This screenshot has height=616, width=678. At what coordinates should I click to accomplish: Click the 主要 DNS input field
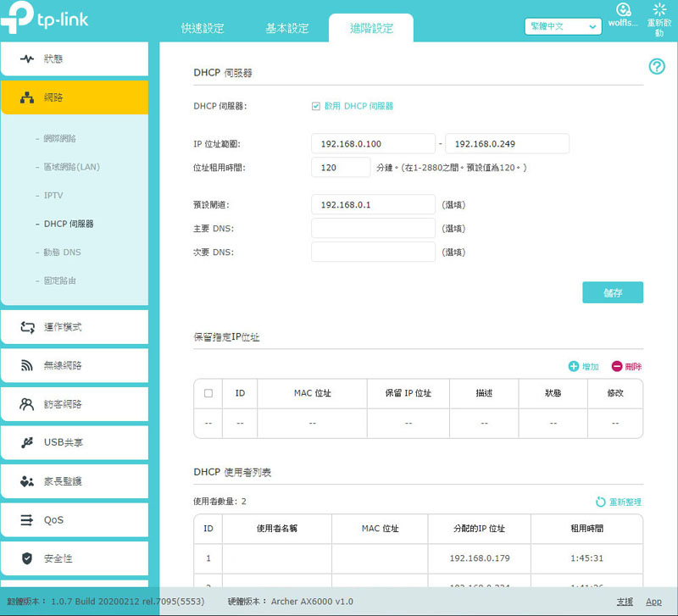tap(373, 229)
